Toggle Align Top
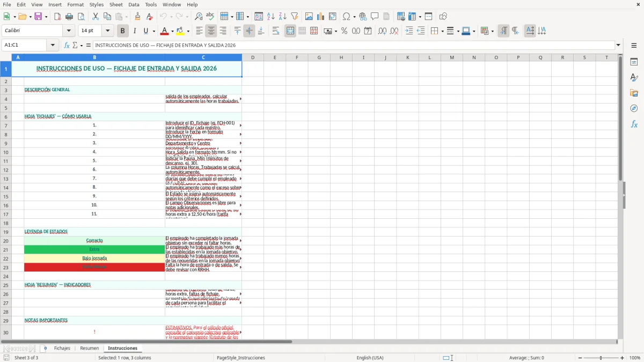 click(x=237, y=31)
